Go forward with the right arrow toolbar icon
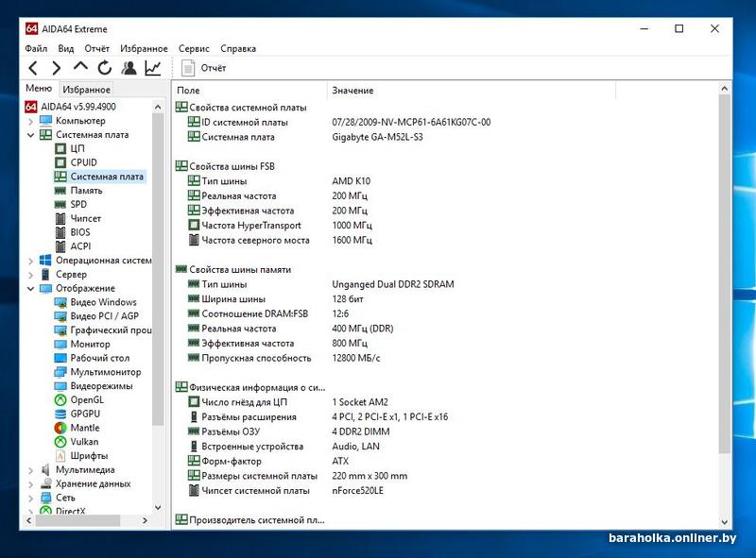The image size is (756, 558). tap(57, 68)
